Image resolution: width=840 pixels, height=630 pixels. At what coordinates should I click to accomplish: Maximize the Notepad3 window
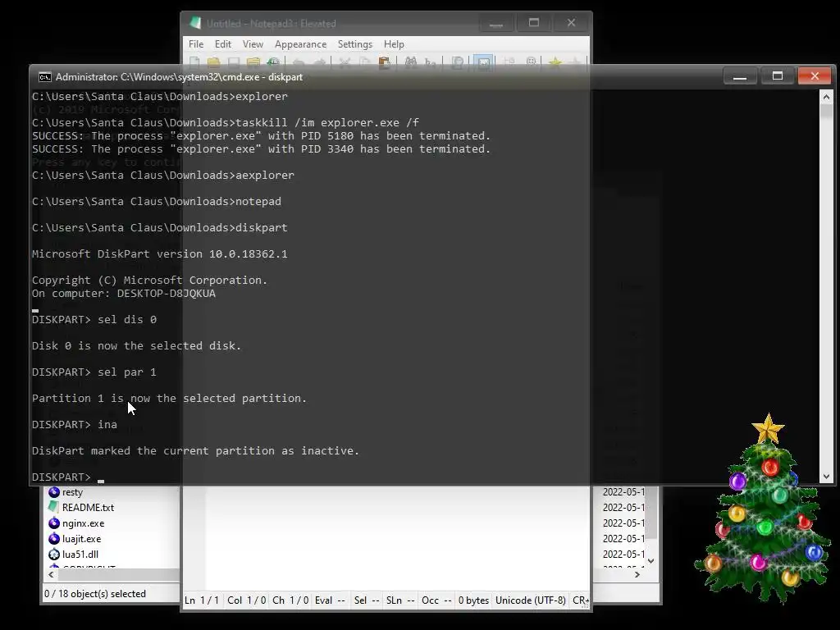533,23
